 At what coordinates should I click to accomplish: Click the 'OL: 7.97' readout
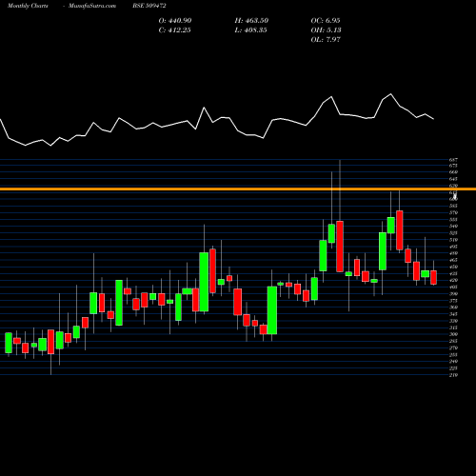click(326, 40)
